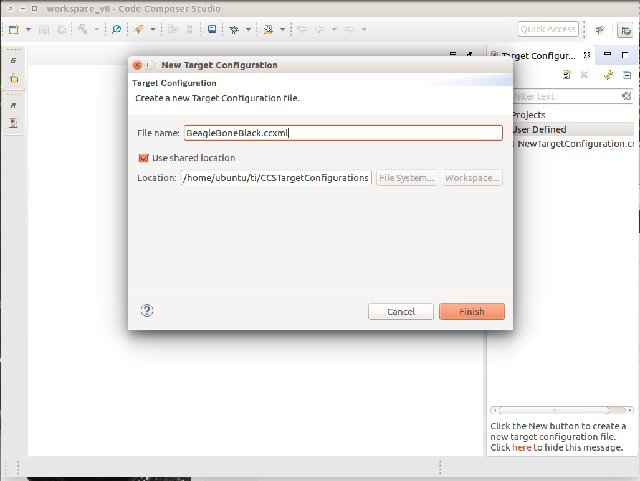Viewport: 640px width, 481px height.
Task: Open the flashlight Search dropdown arrow
Action: pyautogui.click(x=153, y=29)
